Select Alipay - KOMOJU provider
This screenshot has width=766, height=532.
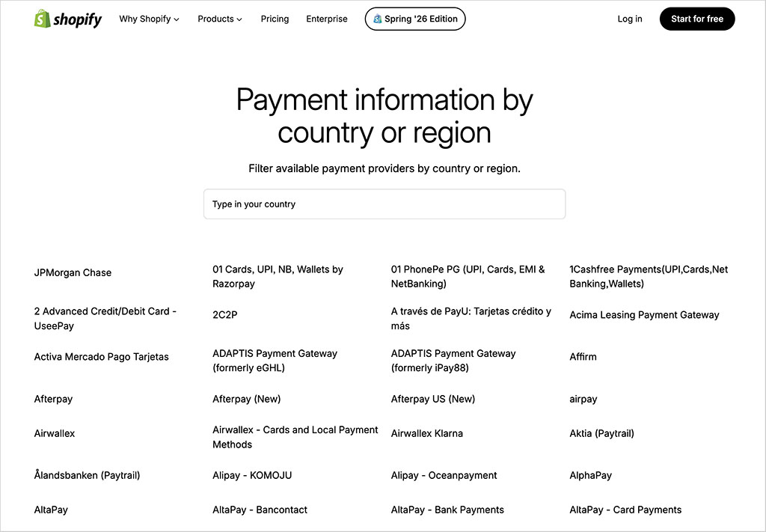coord(252,475)
